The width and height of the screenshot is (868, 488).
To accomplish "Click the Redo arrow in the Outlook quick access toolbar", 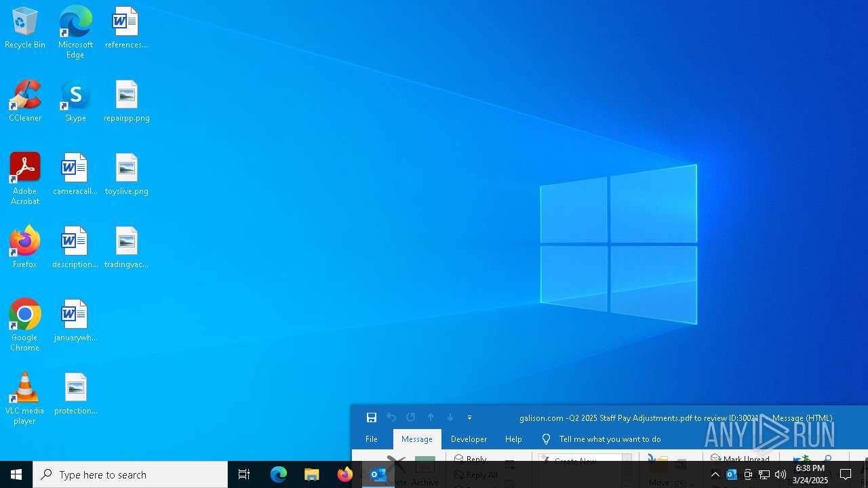I will [x=411, y=418].
